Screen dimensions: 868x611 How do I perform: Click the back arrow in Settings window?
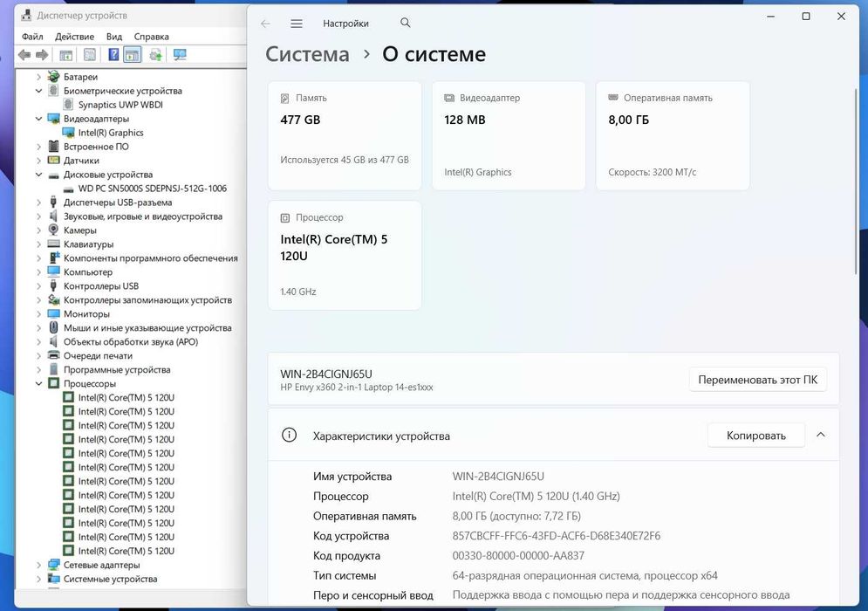pyautogui.click(x=266, y=24)
